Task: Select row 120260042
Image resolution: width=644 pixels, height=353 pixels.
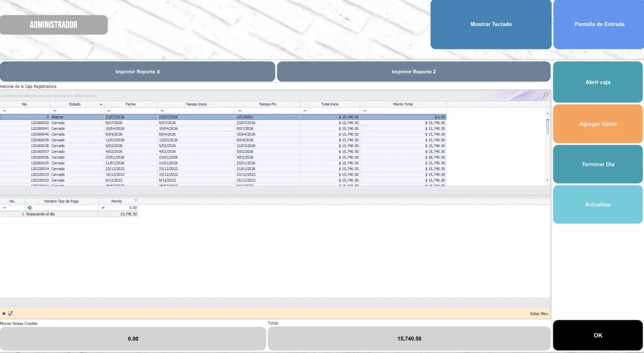Action: click(x=223, y=123)
